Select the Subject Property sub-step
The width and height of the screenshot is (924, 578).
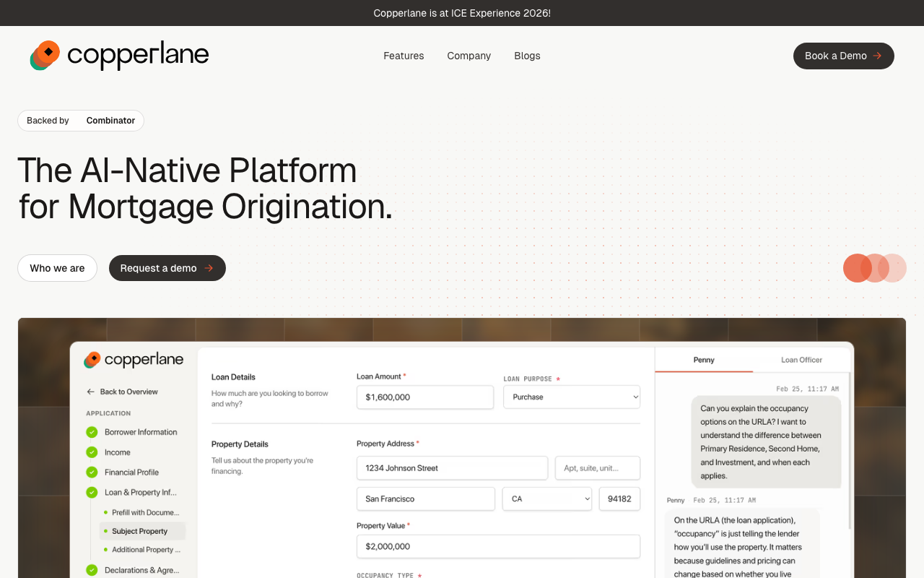[142, 531]
